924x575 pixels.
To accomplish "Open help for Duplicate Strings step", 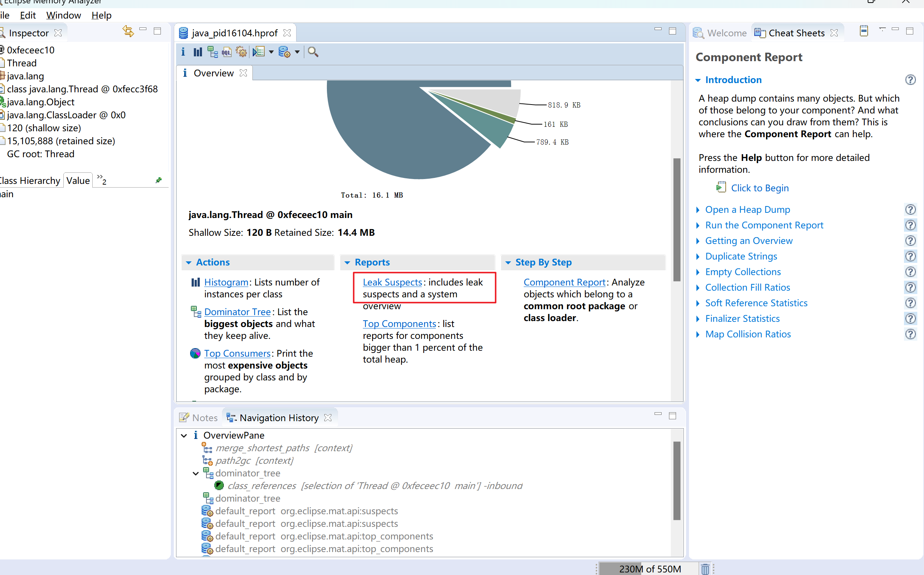I will (910, 256).
